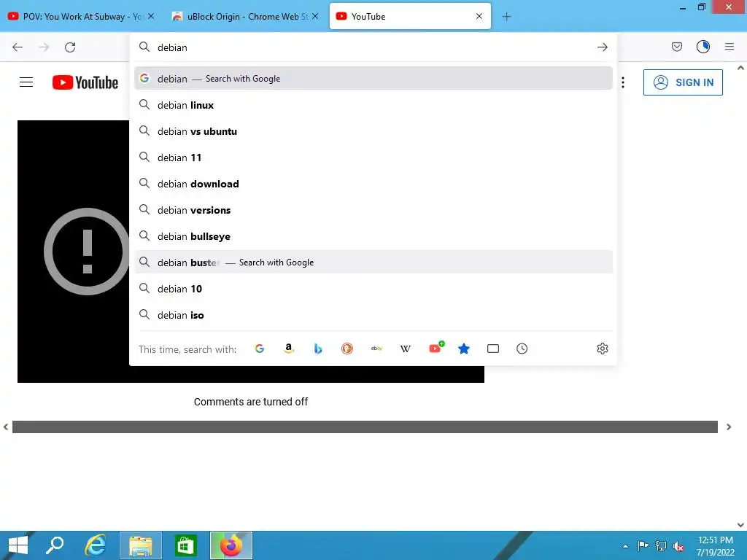
Task: Open the taskbar search magnifier
Action: point(55,545)
